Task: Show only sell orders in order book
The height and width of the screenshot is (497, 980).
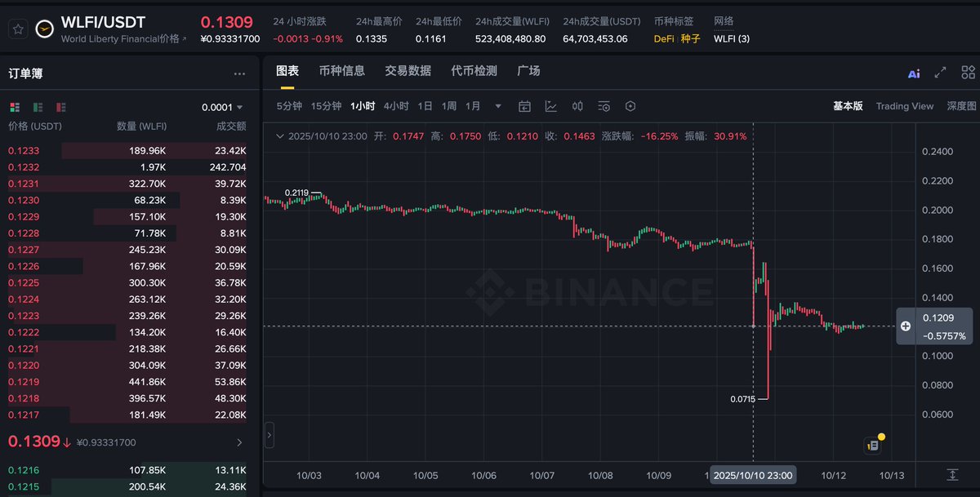Action: point(61,107)
